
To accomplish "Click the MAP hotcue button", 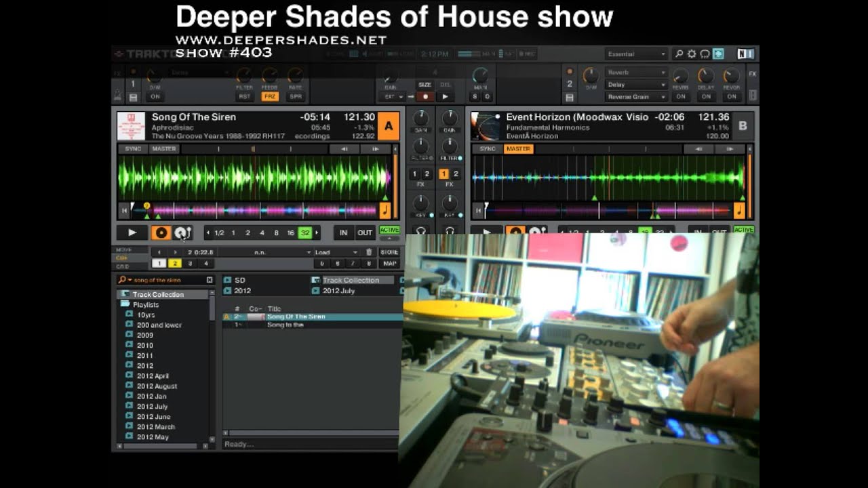I will (389, 264).
